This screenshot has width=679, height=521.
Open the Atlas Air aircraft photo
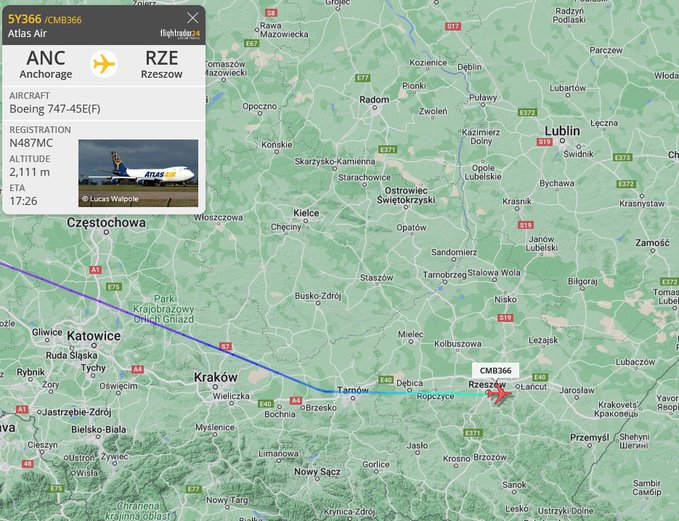coord(138,173)
